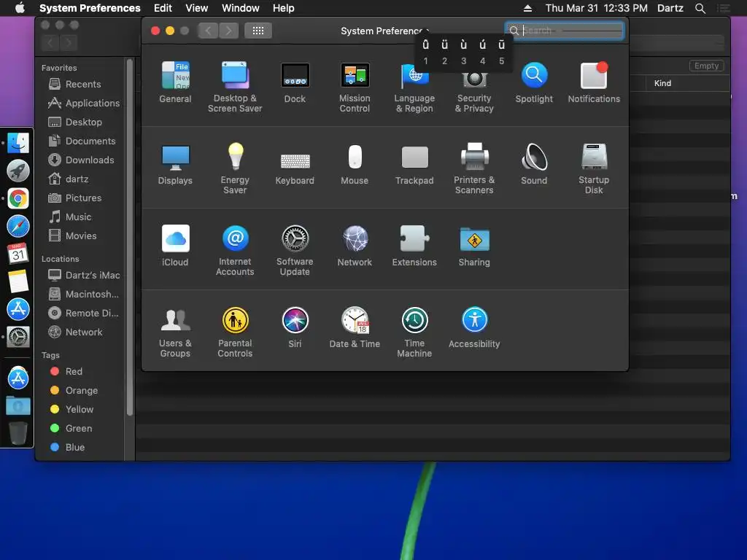Image resolution: width=747 pixels, height=560 pixels.
Task: Click the forward arrow in System Preferences
Action: coord(228,31)
